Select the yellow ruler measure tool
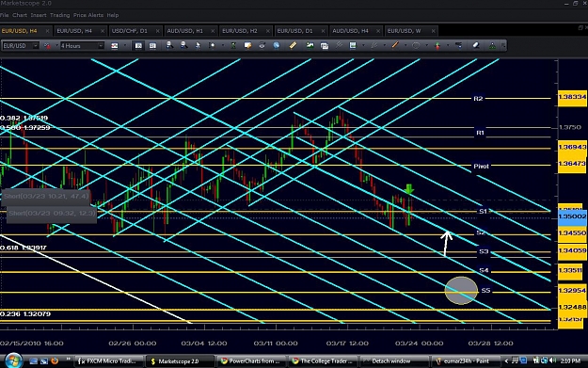The height and width of the screenshot is (368, 588). coord(293,45)
